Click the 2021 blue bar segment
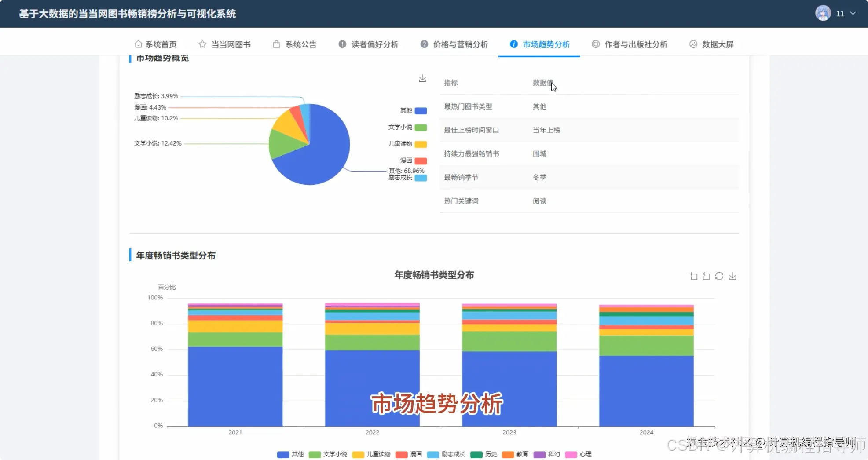Viewport: 868px width, 460px height. (x=235, y=387)
